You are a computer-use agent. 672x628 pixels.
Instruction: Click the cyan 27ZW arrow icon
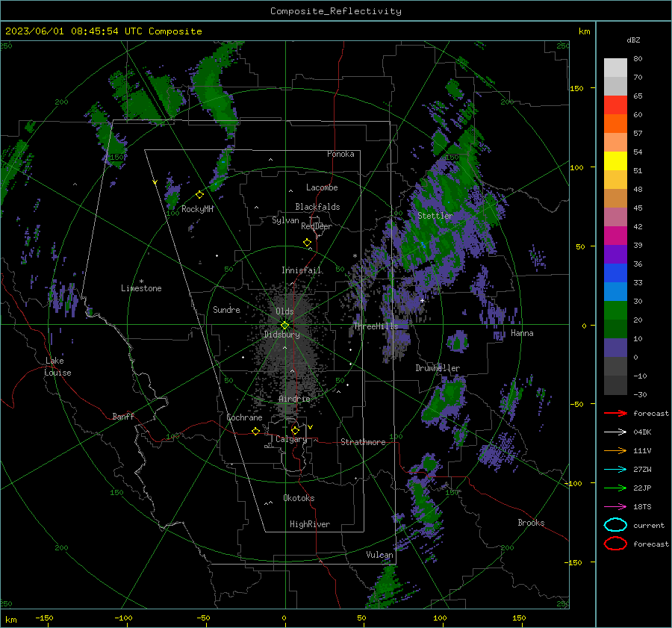[615, 470]
